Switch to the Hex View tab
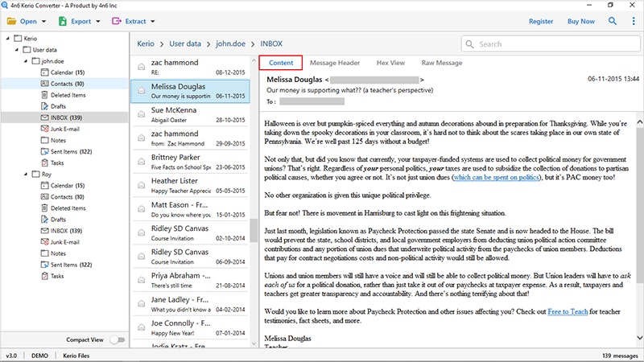 390,63
